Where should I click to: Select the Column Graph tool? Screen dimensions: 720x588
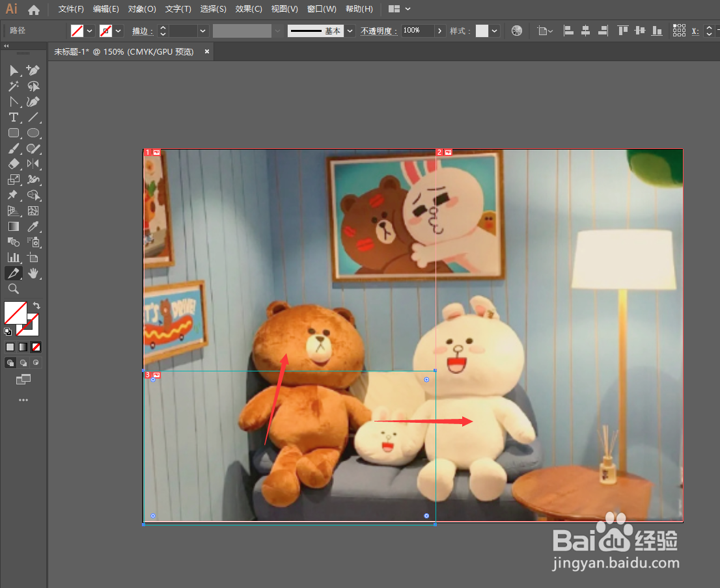[x=14, y=258]
